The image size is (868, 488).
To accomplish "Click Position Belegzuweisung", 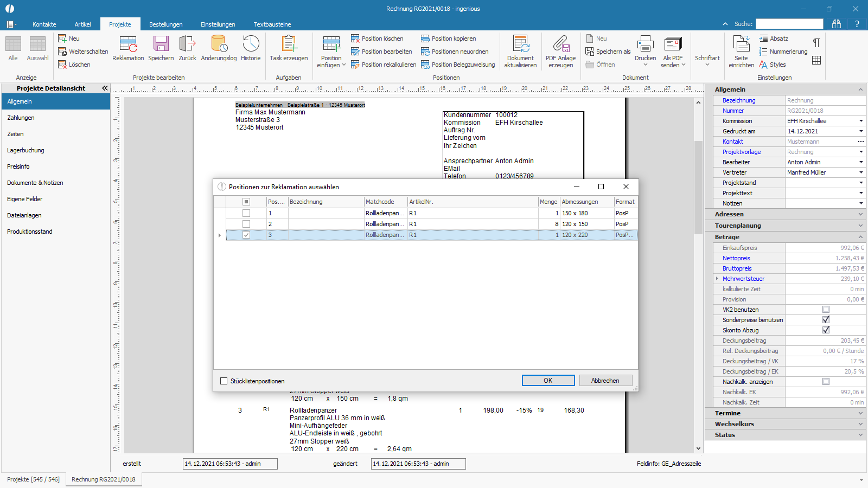I will tap(458, 65).
